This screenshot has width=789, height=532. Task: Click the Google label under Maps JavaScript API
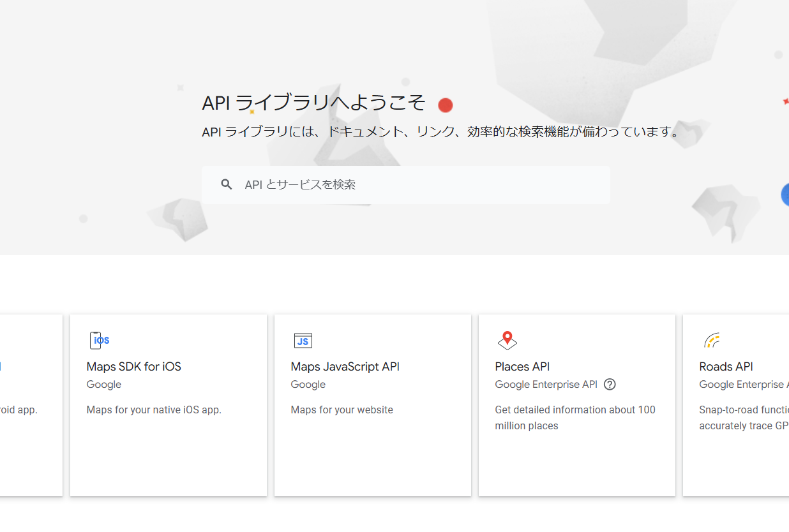point(308,384)
